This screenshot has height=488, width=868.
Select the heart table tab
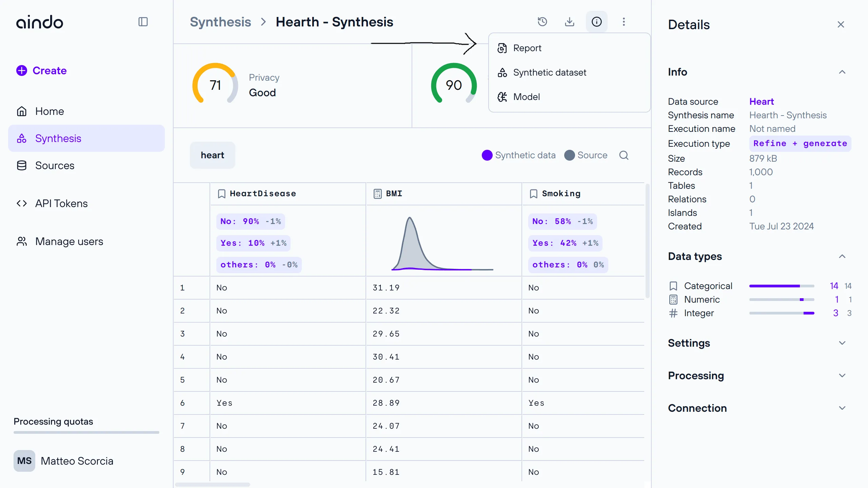[x=213, y=155]
